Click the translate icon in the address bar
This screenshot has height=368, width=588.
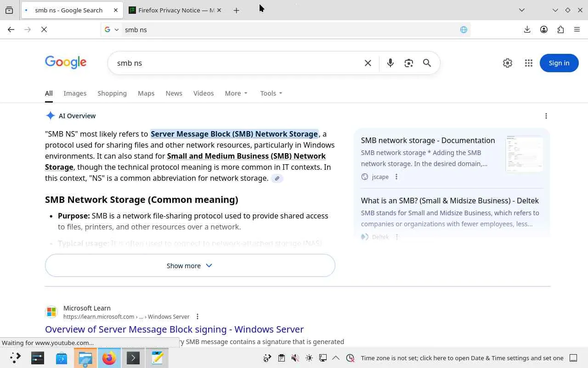[x=464, y=29]
